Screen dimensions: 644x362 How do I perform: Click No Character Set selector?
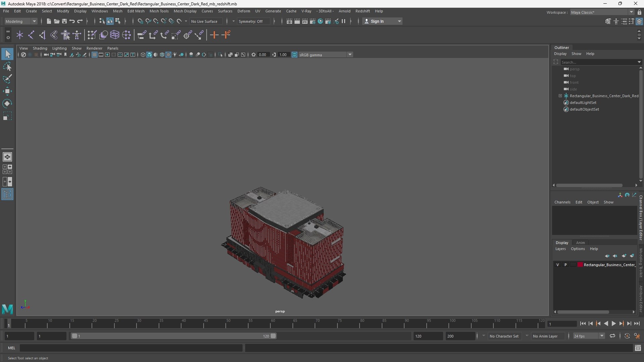[x=504, y=336]
